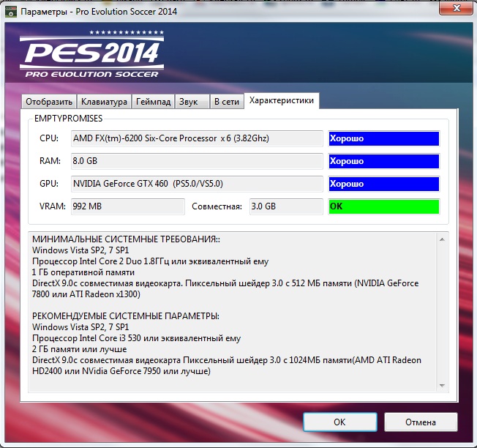Image resolution: width=477 pixels, height=448 pixels.
Task: Click the 'VRAM:' label
Action: 53,206
